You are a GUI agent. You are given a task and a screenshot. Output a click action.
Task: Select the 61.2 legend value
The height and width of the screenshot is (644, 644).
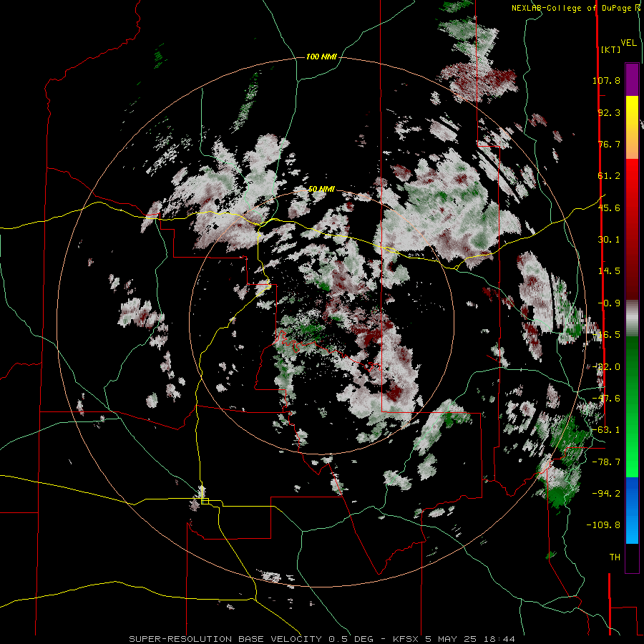pyautogui.click(x=609, y=176)
